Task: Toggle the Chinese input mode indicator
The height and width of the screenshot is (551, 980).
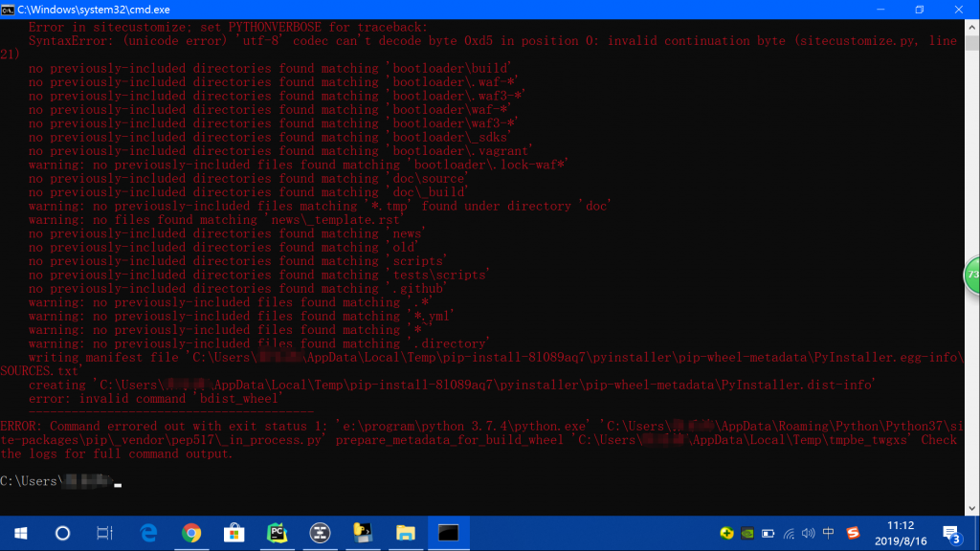Action: pyautogui.click(x=829, y=533)
